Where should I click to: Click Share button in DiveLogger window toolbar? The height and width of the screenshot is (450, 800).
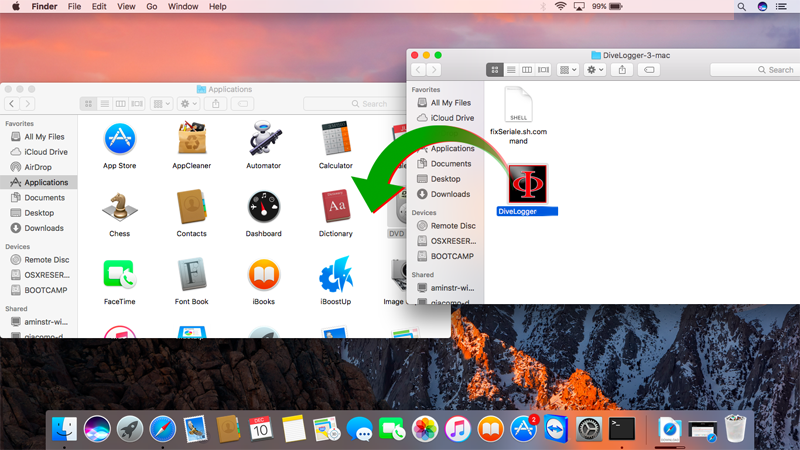[x=622, y=70]
